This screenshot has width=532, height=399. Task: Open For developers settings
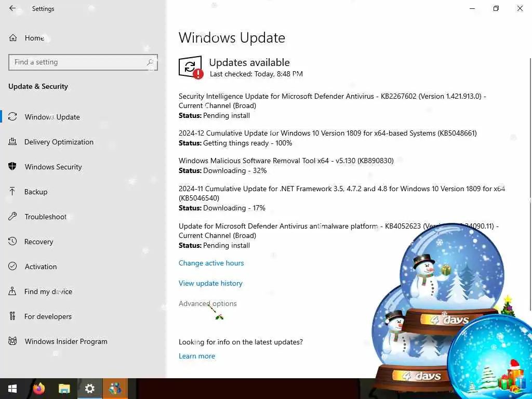pos(48,316)
